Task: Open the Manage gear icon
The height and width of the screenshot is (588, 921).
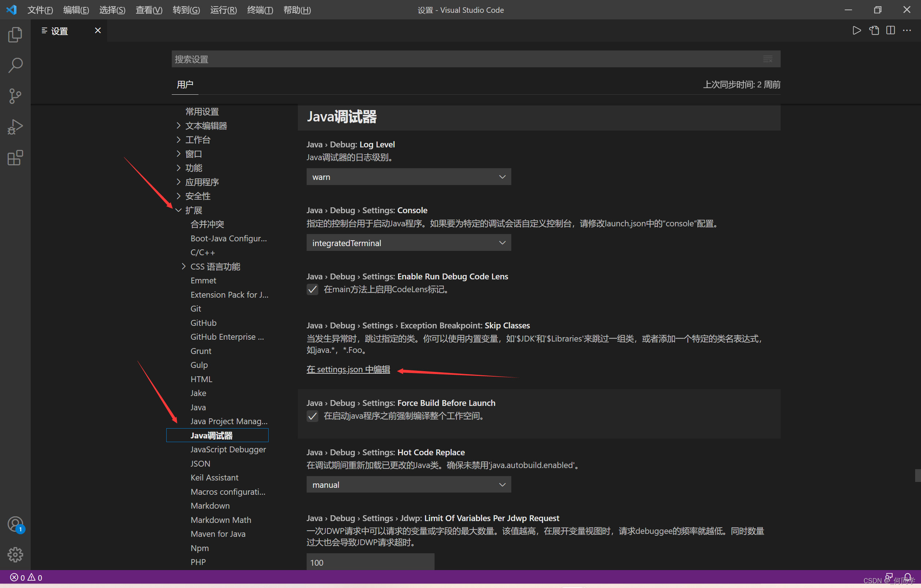Action: (15, 554)
